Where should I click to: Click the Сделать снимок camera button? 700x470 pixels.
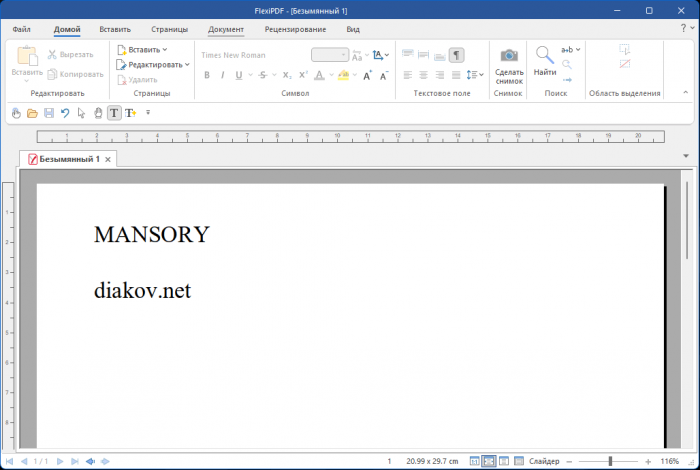click(x=509, y=66)
